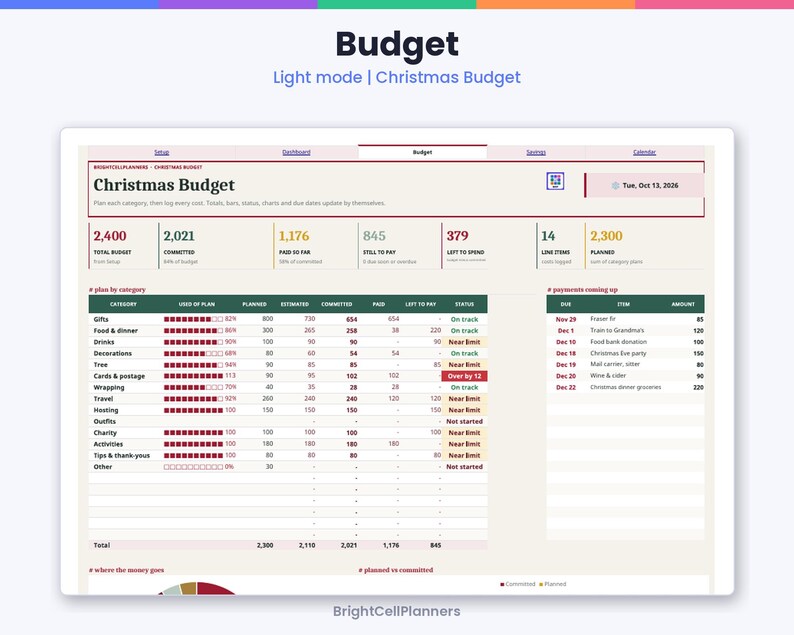Click the LEFT TO PAY column header

[420, 304]
